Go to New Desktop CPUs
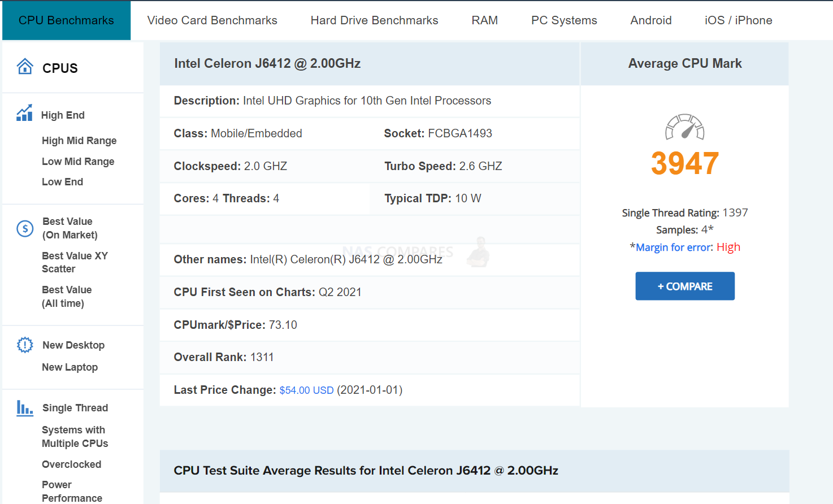833x504 pixels. tap(73, 345)
